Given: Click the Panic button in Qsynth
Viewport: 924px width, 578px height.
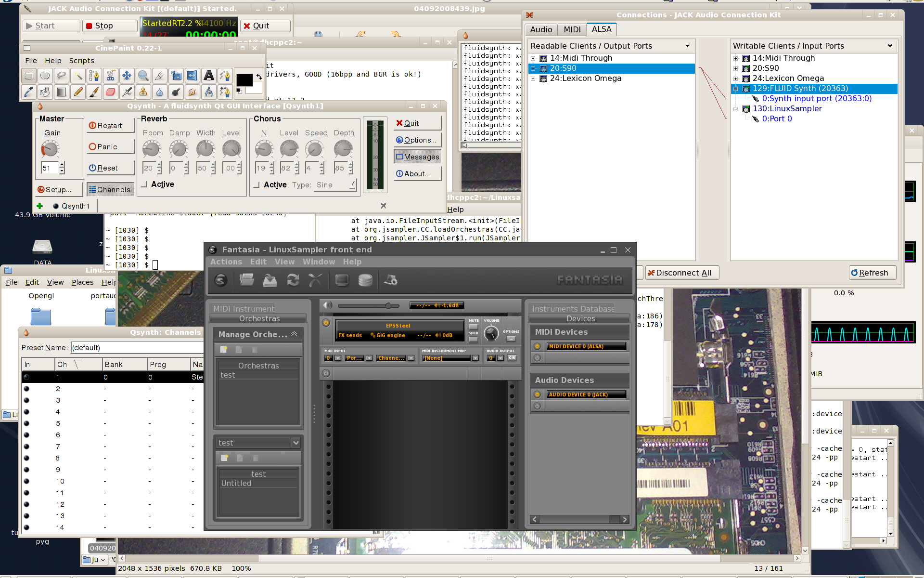Looking at the screenshot, I should pyautogui.click(x=110, y=147).
